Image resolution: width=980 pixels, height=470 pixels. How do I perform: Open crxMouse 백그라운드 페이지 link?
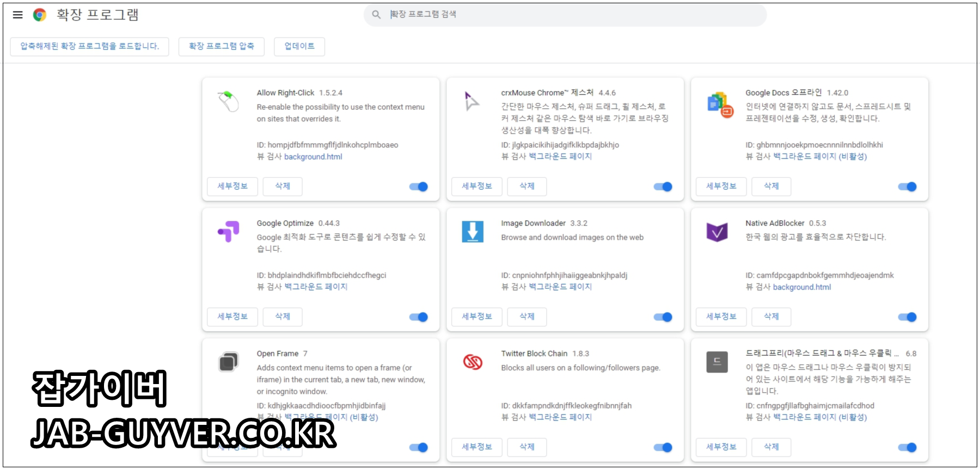560,157
